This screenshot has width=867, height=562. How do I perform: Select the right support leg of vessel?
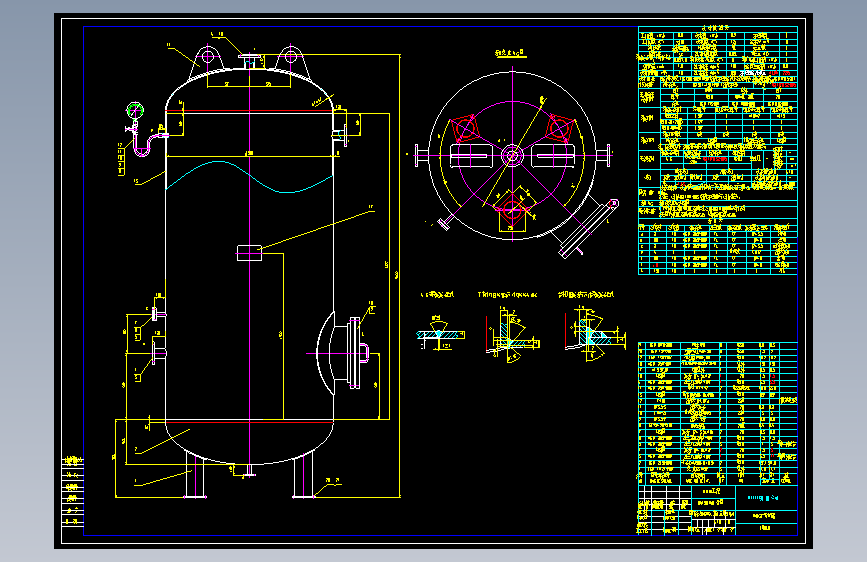303,476
